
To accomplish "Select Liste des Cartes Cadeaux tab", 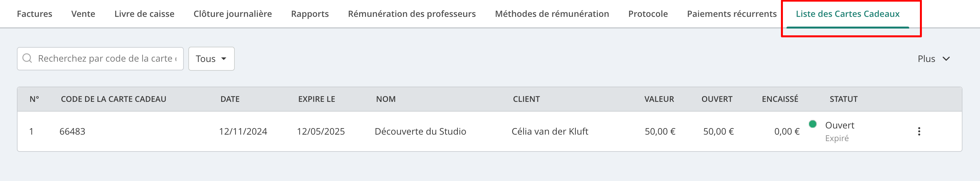I will click(848, 14).
